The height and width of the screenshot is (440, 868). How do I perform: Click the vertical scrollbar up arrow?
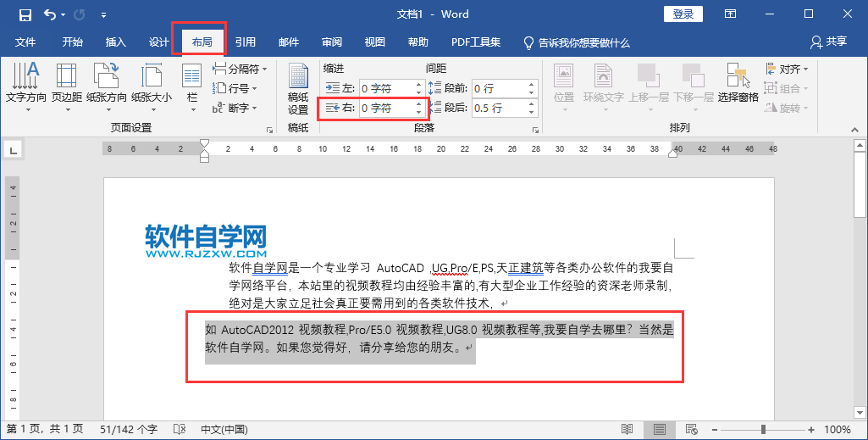pyautogui.click(x=860, y=146)
